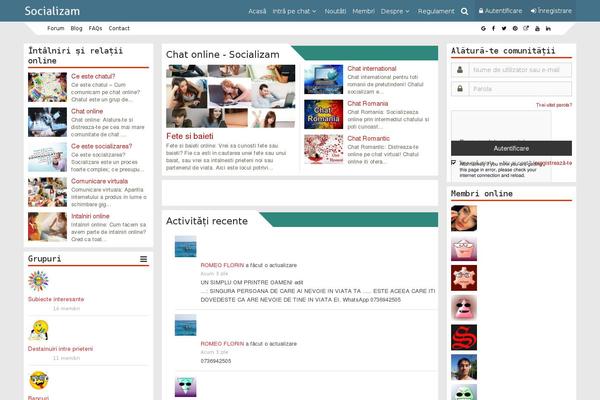Open the green sunglasses member avatar
600x400 pixels.
(x=464, y=392)
